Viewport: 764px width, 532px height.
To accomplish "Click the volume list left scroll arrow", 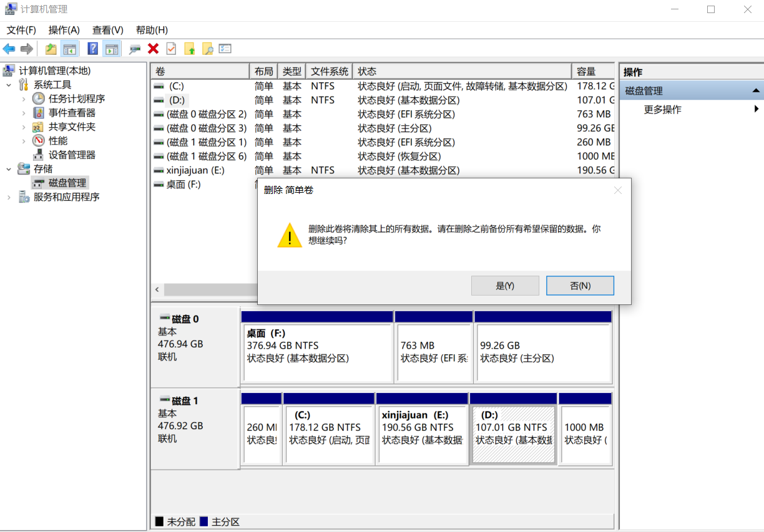I will click(x=157, y=290).
